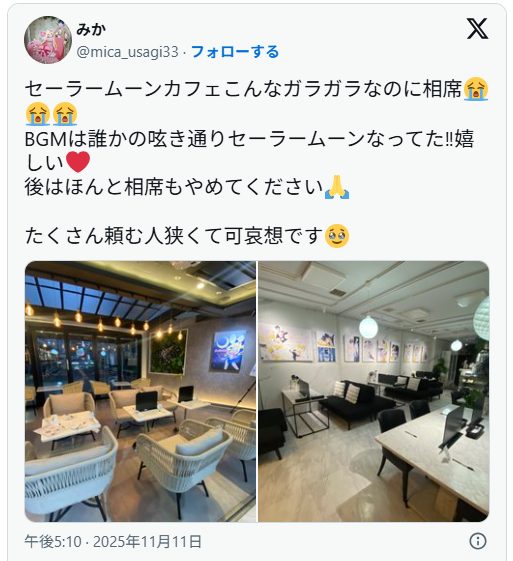Open the left cafe terrace photo
Image resolution: width=513 pixels, height=561 pixels.
click(x=140, y=391)
